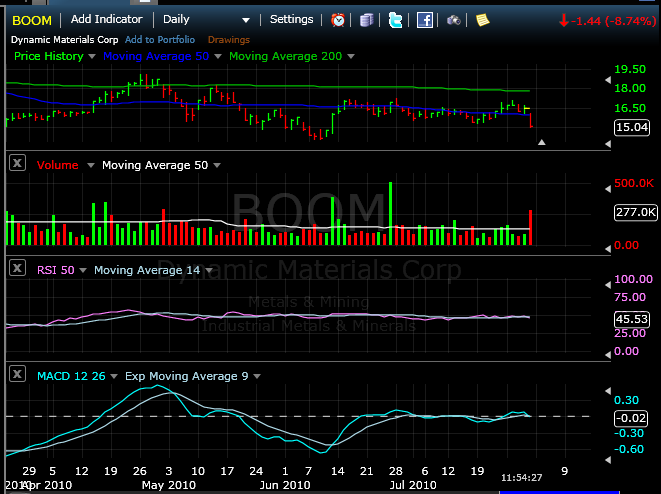Click the stacked documents icon in toolbar
The image size is (661, 494).
tap(367, 19)
